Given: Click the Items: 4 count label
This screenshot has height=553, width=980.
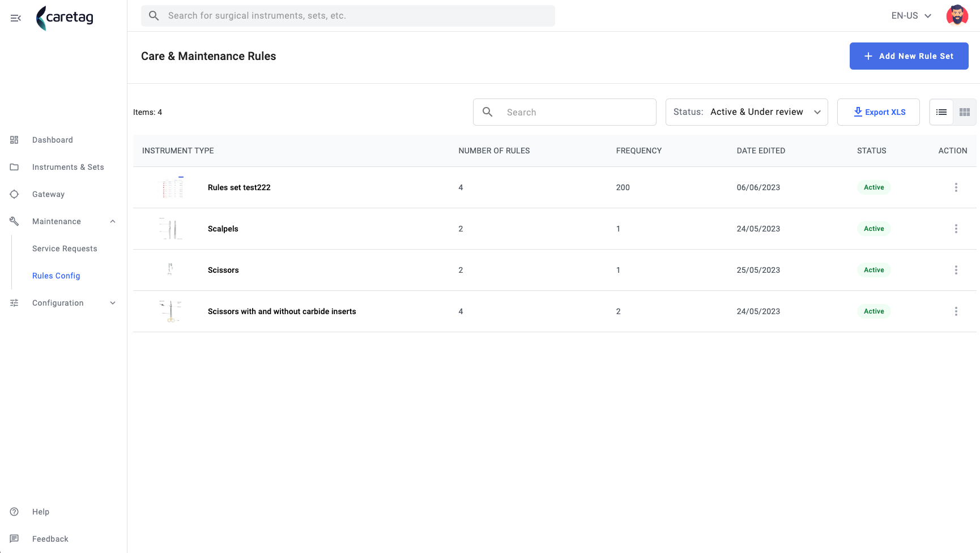Looking at the screenshot, I should point(147,112).
